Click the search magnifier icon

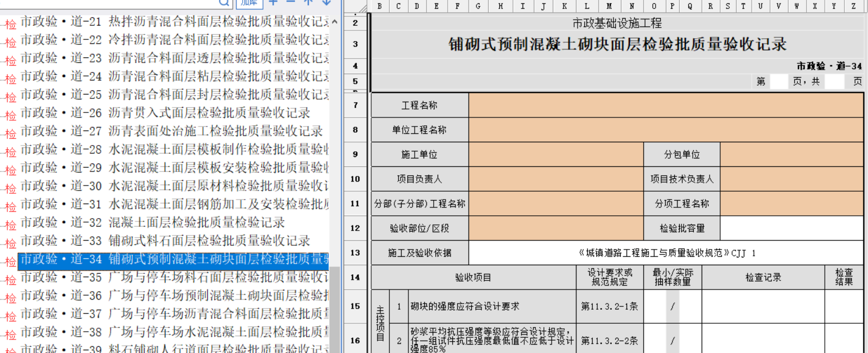click(x=224, y=2)
